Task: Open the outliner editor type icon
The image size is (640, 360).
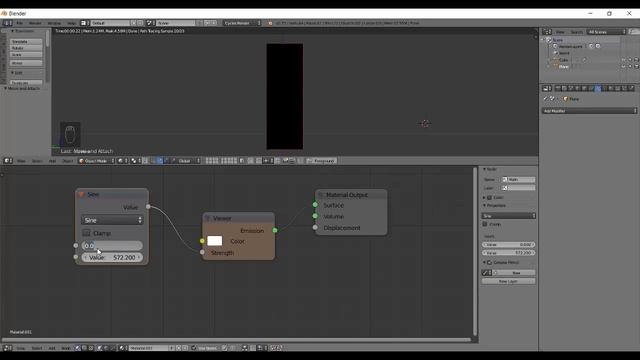Action: [x=547, y=32]
